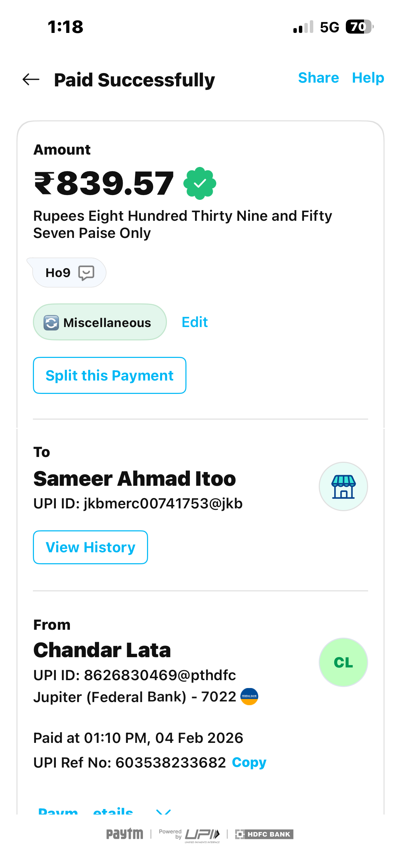The image size is (401, 868).
Task: Tap the Federal Bank logo icon
Action: point(249,697)
